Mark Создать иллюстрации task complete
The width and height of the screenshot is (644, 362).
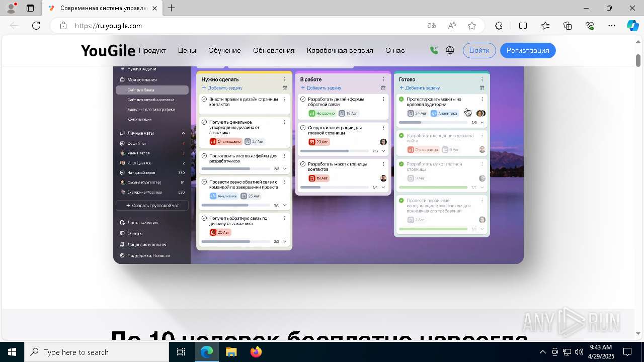[303, 128]
